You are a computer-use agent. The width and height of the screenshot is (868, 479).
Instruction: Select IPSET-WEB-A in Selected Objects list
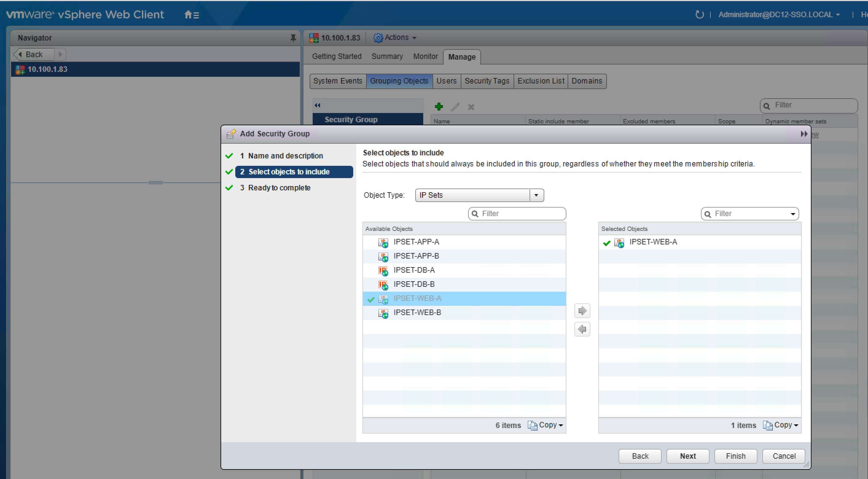(x=653, y=242)
